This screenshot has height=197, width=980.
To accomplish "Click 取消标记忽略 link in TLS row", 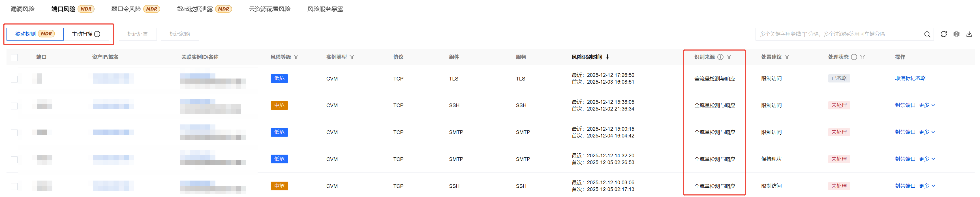I will tap(910, 78).
